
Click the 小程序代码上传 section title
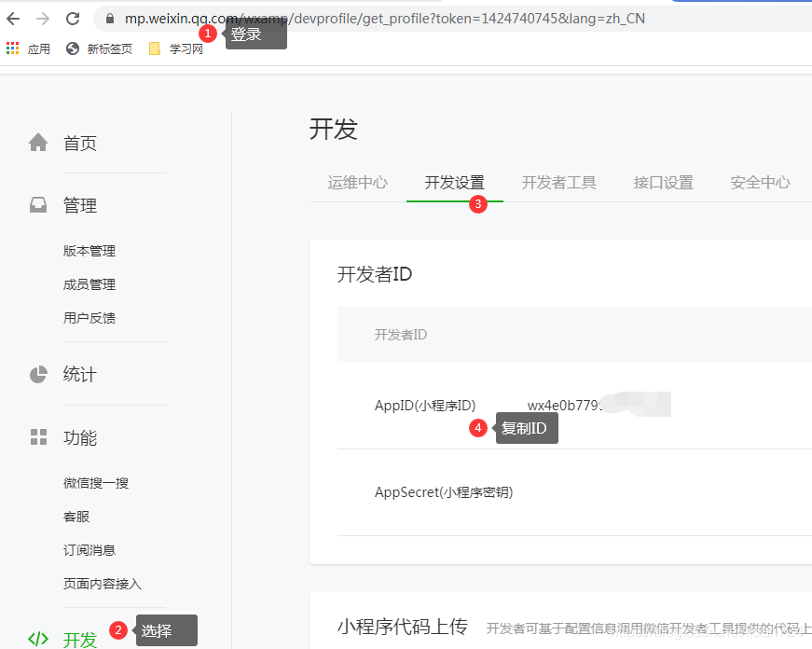[x=403, y=627]
